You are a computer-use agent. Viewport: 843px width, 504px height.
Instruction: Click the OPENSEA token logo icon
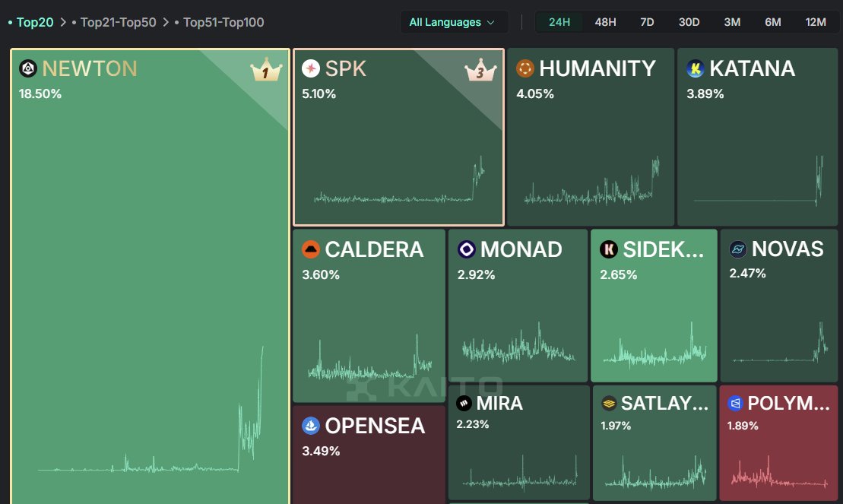pos(311,426)
